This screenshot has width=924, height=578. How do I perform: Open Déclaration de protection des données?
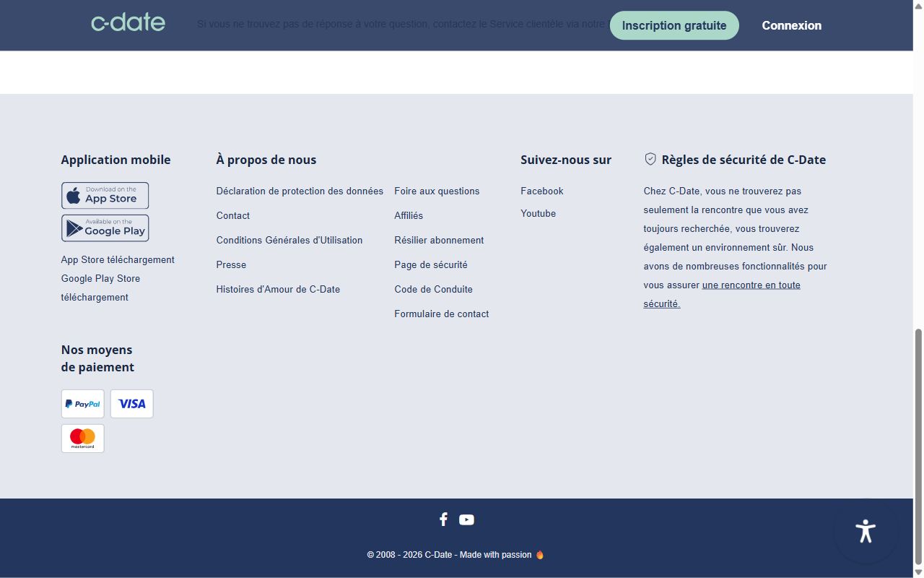pyautogui.click(x=300, y=191)
